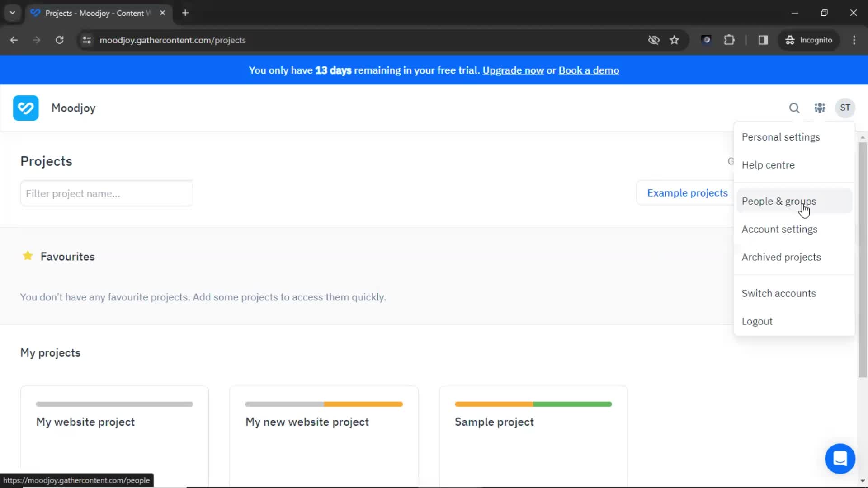868x488 pixels.
Task: Click the page vertical scrollbar
Action: (863, 260)
